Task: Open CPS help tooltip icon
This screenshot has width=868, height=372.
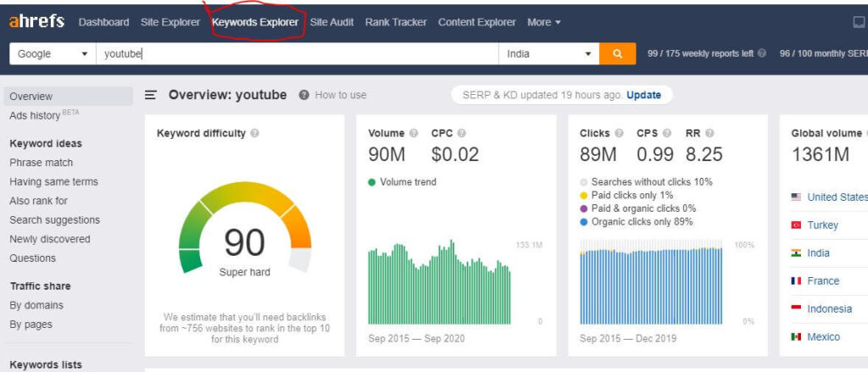Action: [667, 133]
